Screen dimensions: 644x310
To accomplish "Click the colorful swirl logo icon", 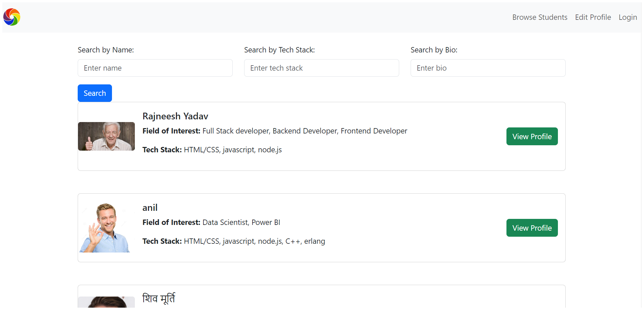I will click(12, 17).
